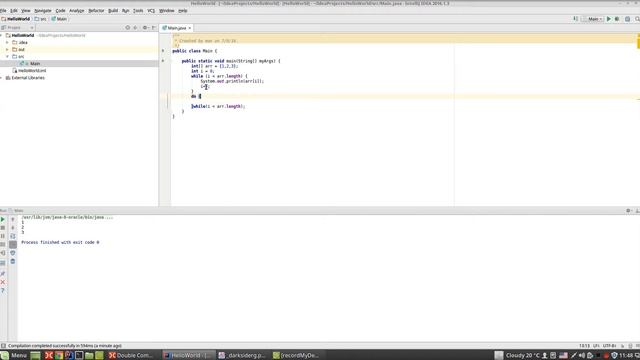Image resolution: width=640 pixels, height=360 pixels.
Task: Click the dump threads icon in Run panel
Action: point(3,244)
